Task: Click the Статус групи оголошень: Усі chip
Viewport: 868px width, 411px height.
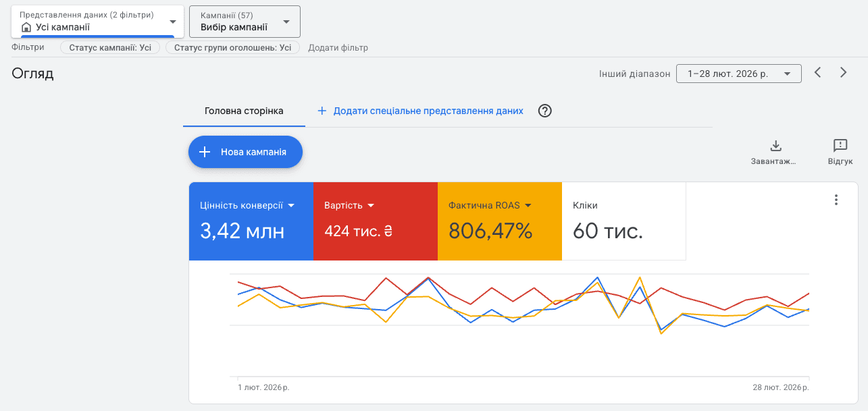Action: (232, 48)
